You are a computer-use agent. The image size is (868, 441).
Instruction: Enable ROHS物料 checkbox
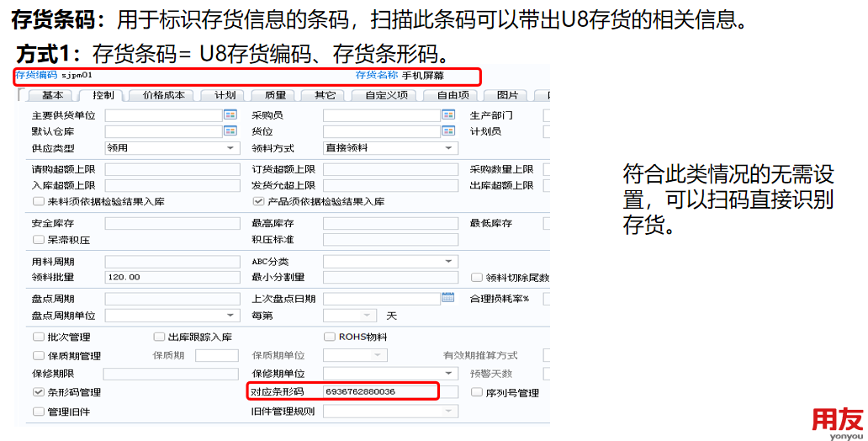tap(330, 337)
